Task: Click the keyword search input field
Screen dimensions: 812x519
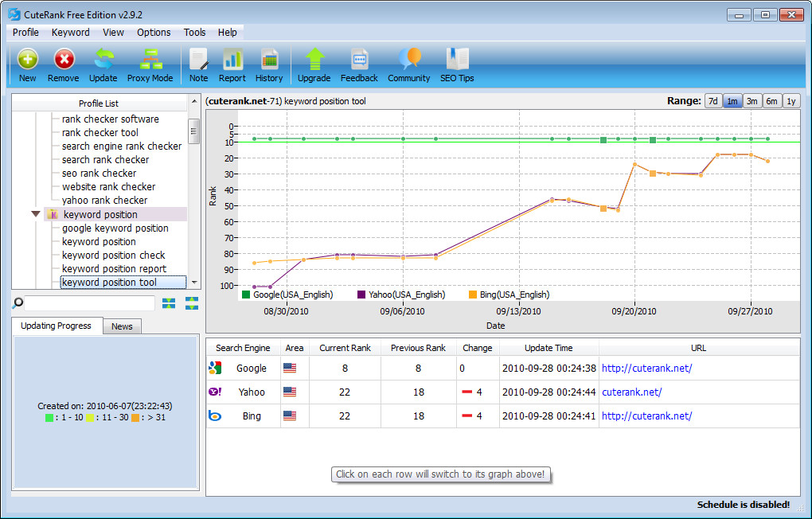Action: point(90,303)
